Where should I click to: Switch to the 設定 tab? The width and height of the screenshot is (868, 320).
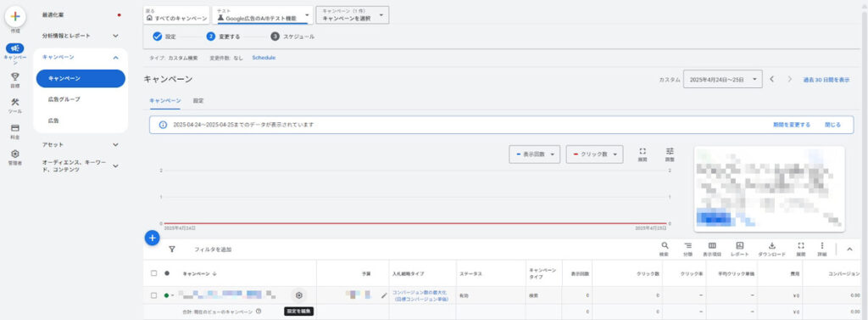click(198, 101)
